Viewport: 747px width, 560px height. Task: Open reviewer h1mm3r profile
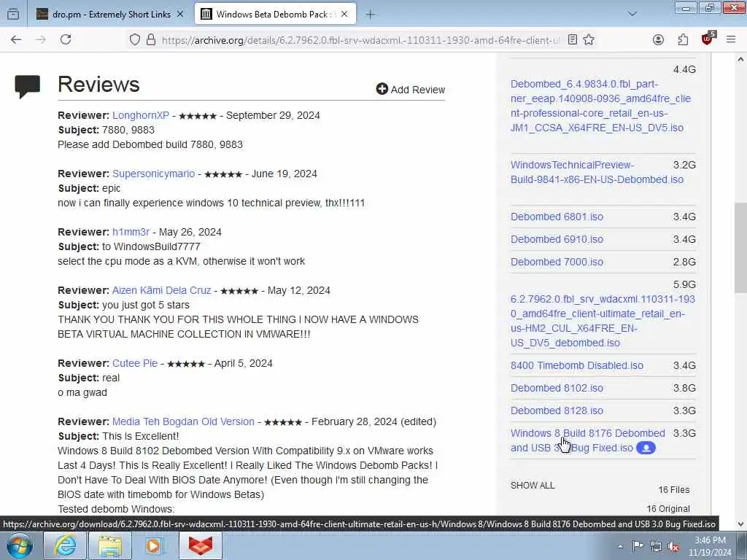[131, 232]
